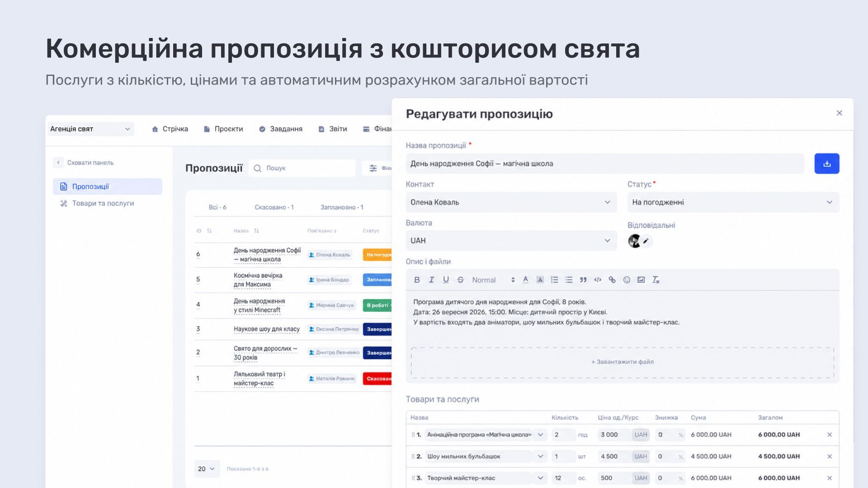Remove the Шоу мильних бульбашок row

pyautogui.click(x=830, y=456)
